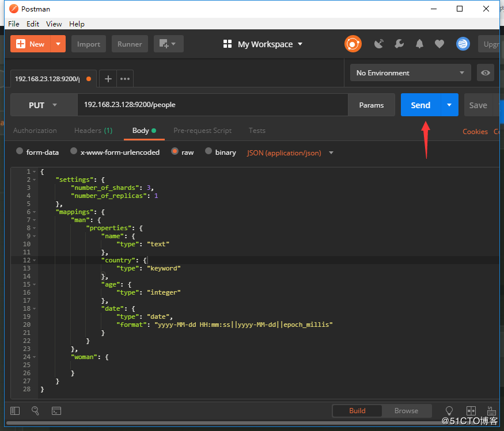Open the View menu
504x431 pixels.
(x=54, y=24)
